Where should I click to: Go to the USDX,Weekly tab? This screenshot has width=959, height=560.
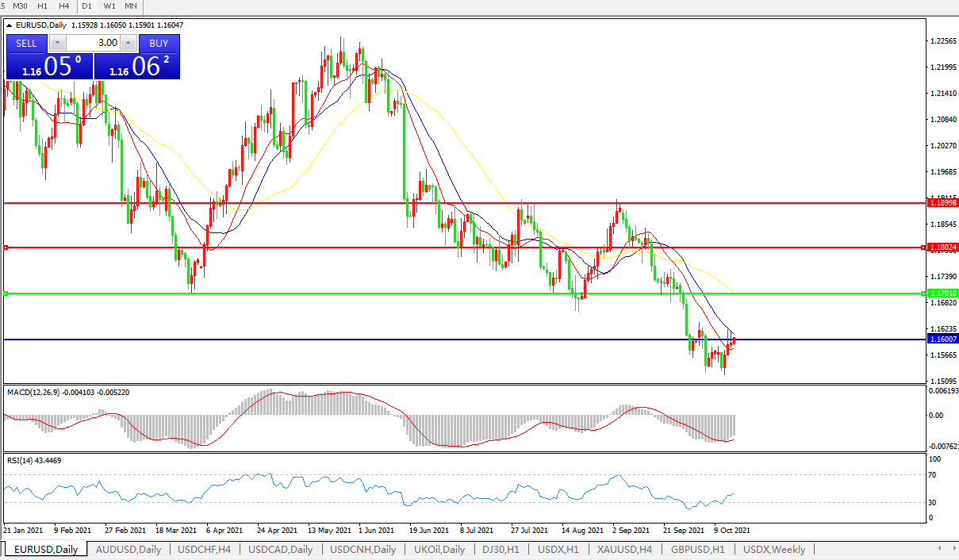[x=773, y=549]
